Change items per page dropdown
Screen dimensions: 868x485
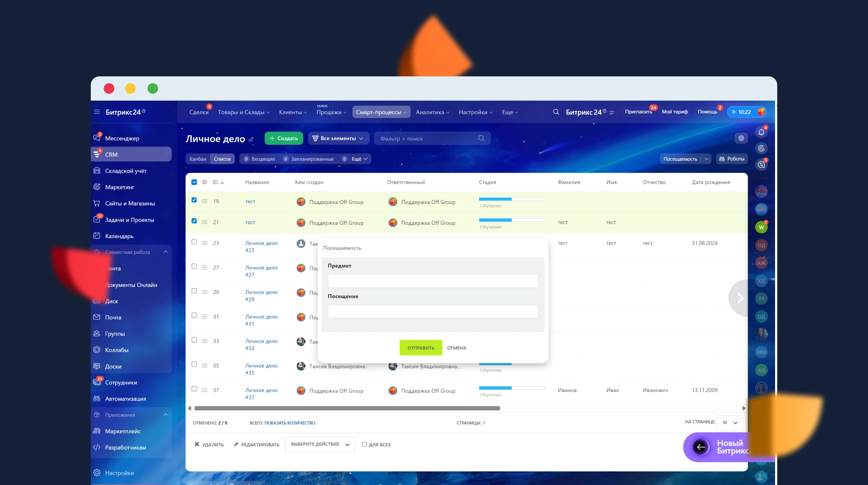tap(729, 422)
